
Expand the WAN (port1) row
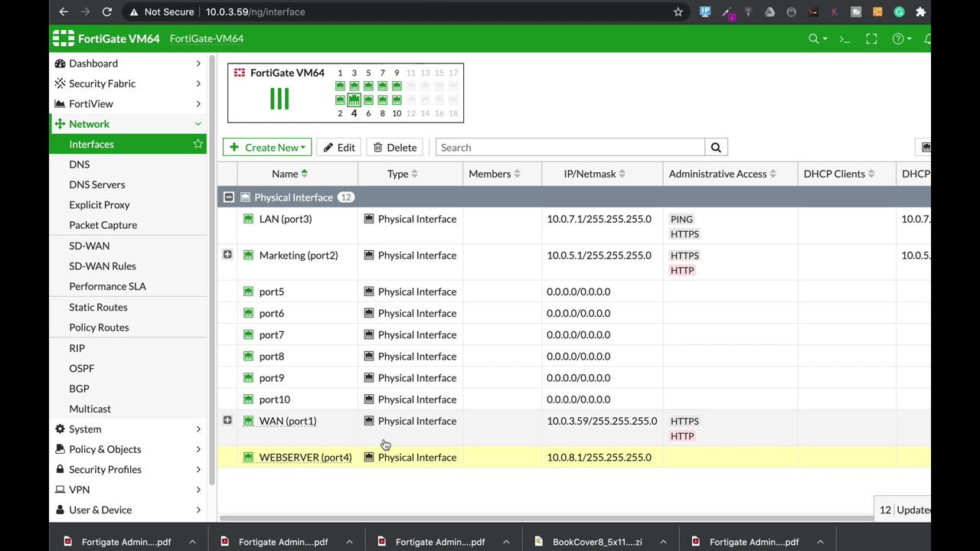[x=227, y=420]
